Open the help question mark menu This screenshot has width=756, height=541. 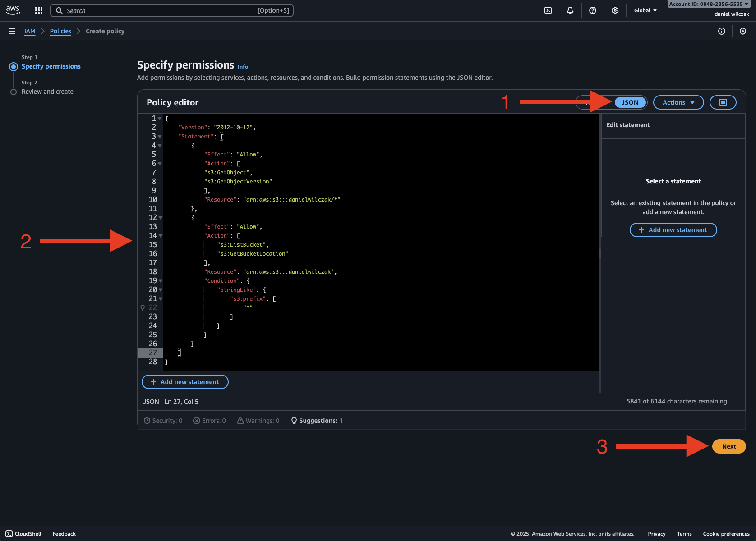[593, 10]
